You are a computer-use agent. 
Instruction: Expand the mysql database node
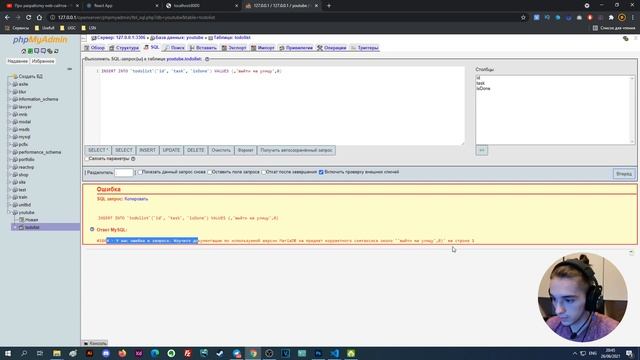click(x=10, y=137)
